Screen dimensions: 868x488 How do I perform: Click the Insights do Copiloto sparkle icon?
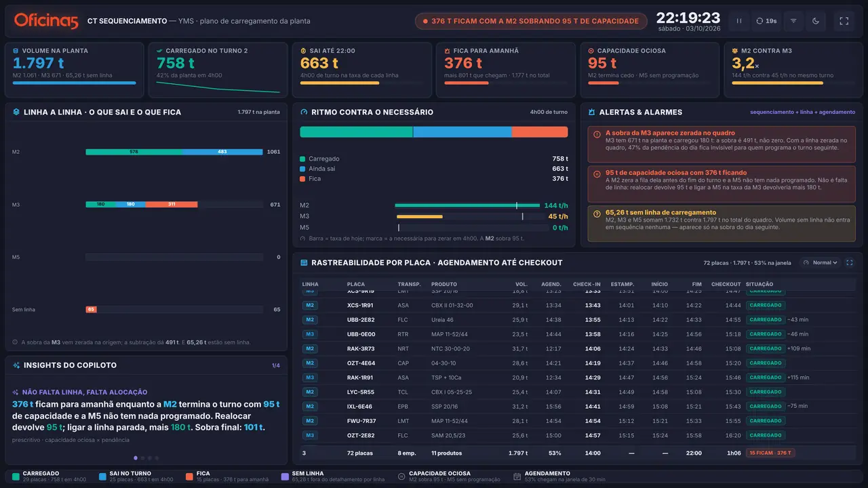(x=16, y=365)
